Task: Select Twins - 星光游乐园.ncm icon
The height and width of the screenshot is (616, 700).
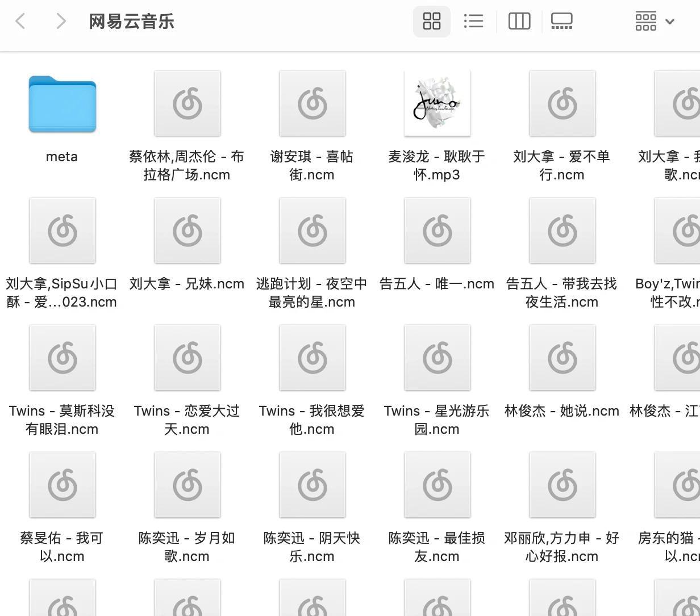Action: point(438,358)
